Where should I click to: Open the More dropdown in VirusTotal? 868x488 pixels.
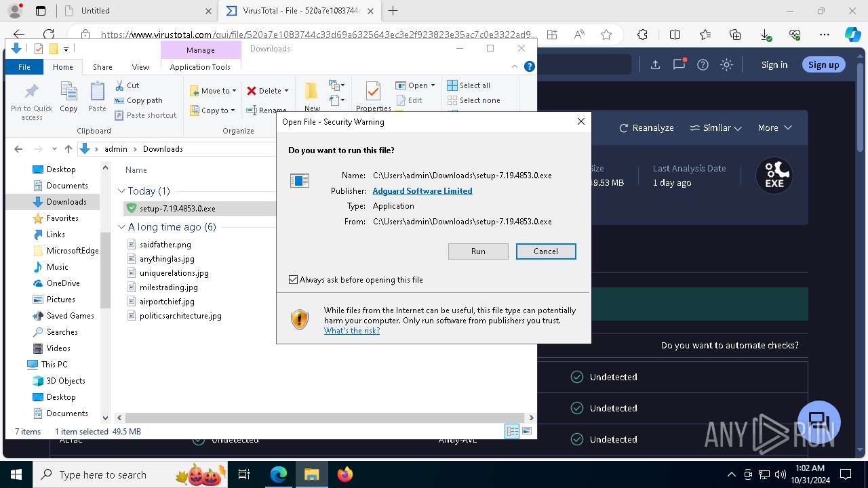coord(774,127)
